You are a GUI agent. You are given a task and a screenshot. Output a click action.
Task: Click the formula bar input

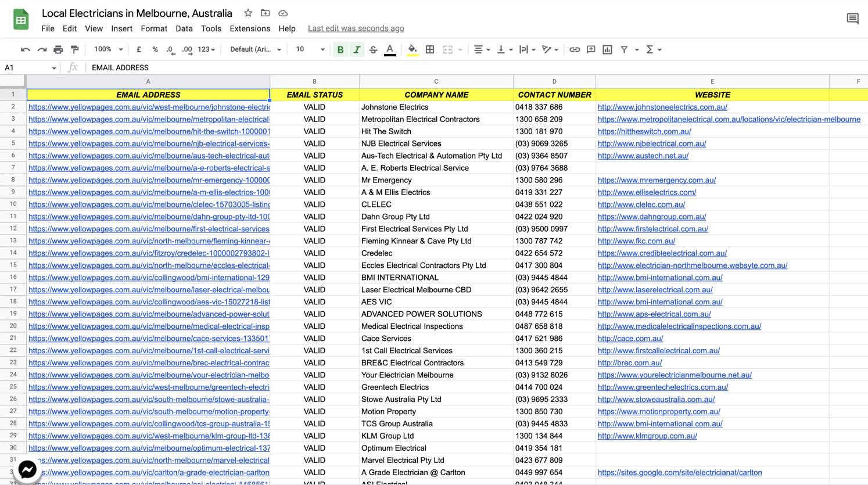click(476, 68)
